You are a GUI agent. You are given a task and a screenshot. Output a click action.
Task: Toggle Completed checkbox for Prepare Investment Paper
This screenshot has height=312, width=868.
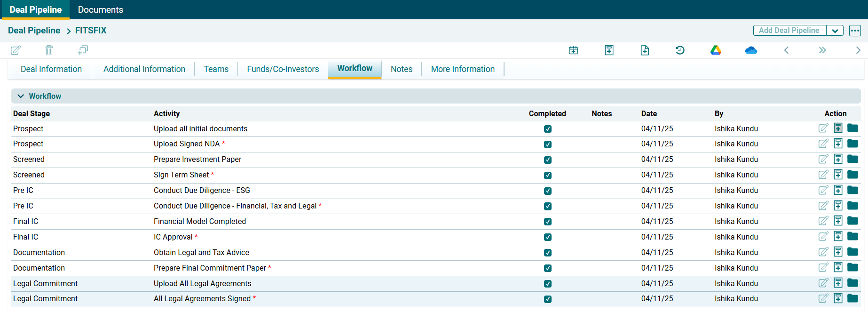(548, 160)
